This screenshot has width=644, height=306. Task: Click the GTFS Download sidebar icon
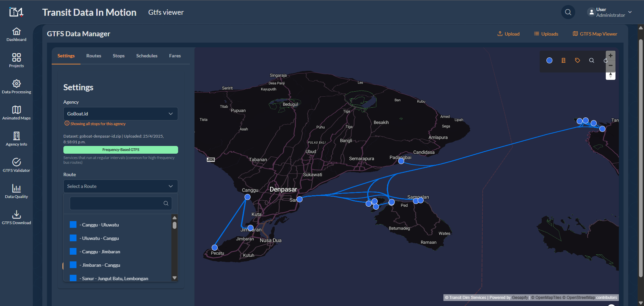click(x=16, y=216)
